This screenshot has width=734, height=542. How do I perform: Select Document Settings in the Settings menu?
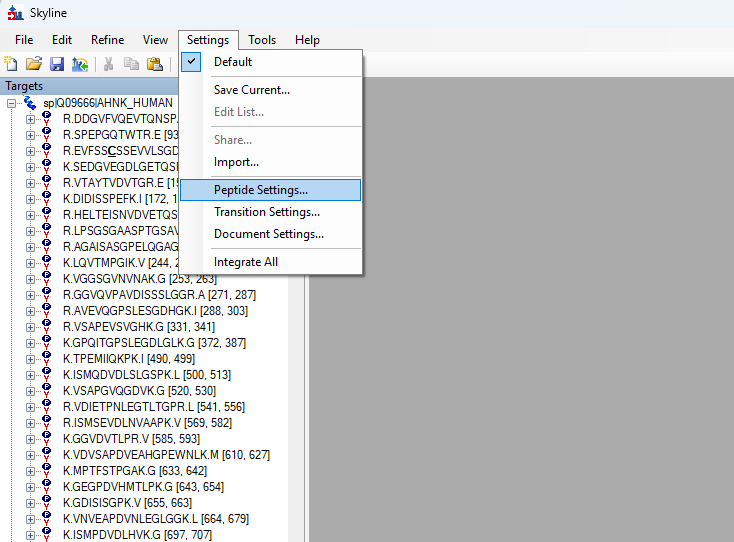(x=268, y=234)
